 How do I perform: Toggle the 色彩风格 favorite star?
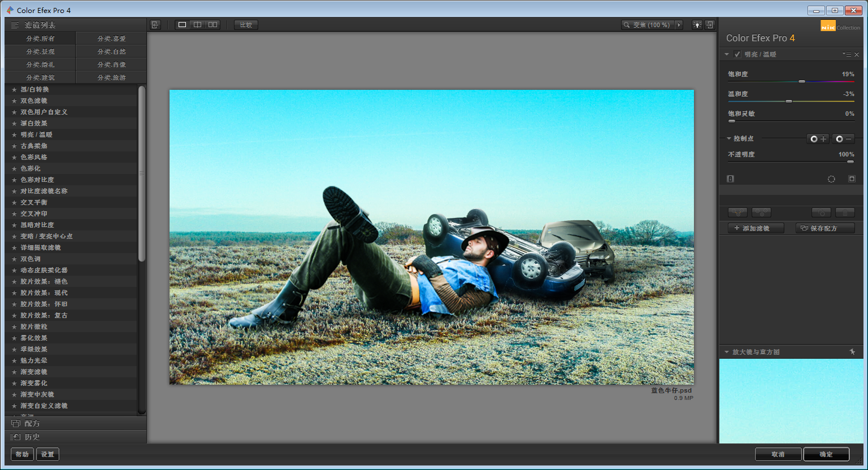pos(14,157)
